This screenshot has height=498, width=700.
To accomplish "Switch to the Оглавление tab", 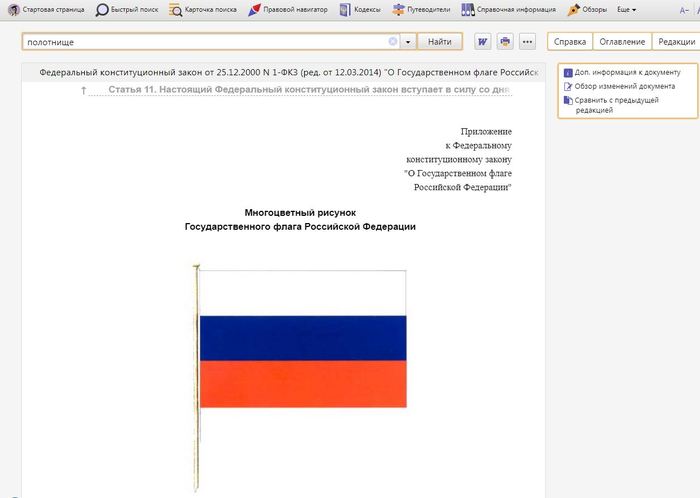I will (x=621, y=42).
